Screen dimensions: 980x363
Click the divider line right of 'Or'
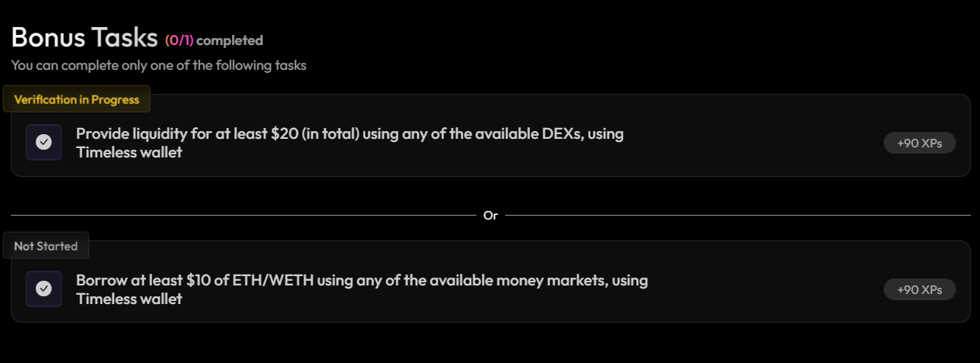coord(737,215)
